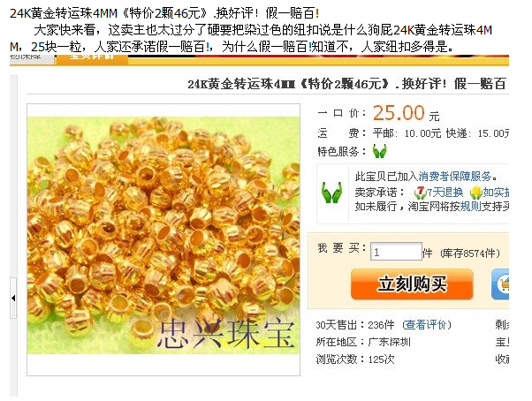Click the 如实描述 link text
This screenshot has height=401, width=532.
pos(496,193)
